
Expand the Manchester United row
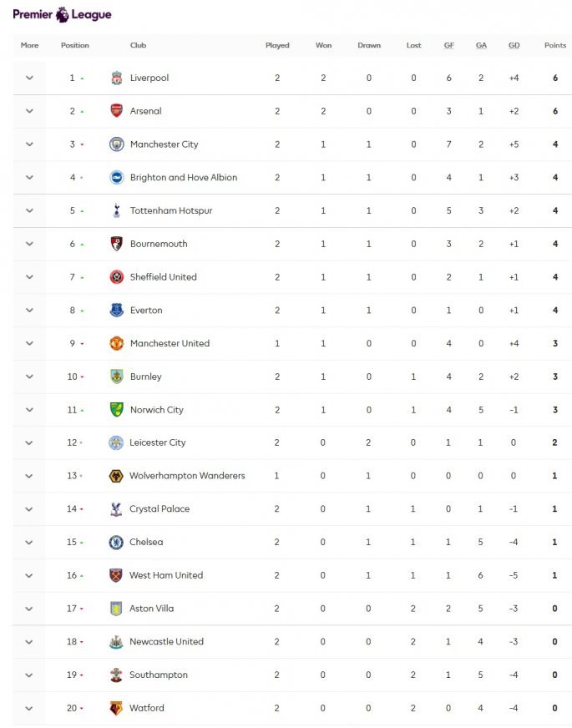(29, 343)
